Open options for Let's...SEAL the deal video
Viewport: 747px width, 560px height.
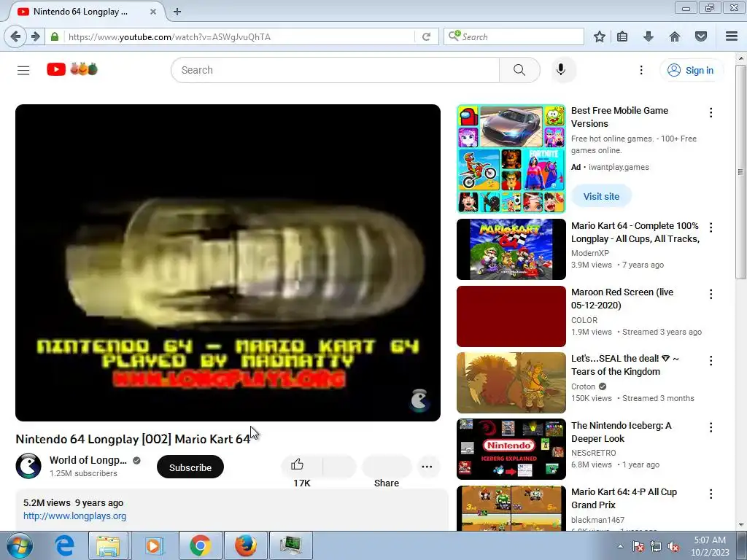tap(711, 360)
